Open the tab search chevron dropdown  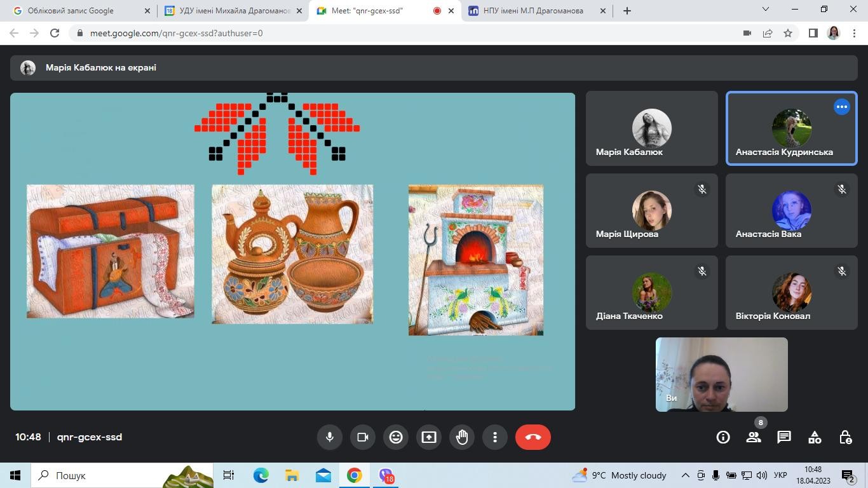click(766, 9)
